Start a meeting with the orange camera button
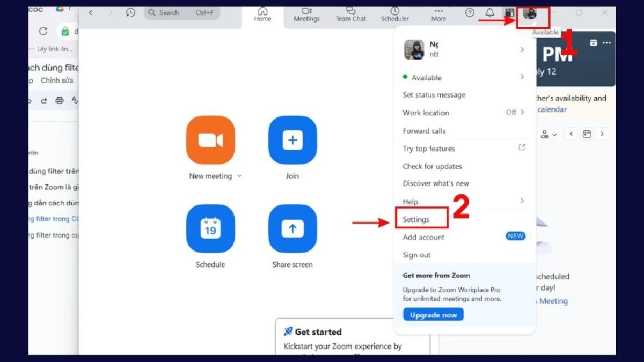The width and height of the screenshot is (644, 362). coord(210,140)
